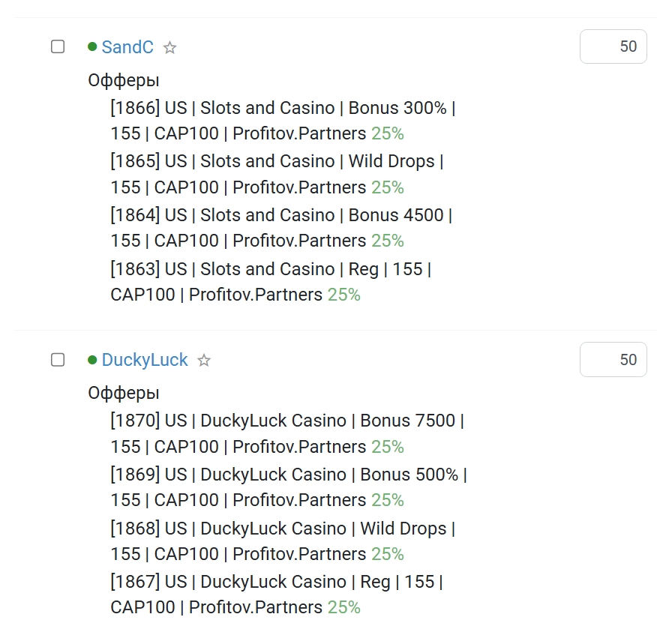The width and height of the screenshot is (657, 644).
Task: Select offer 1869 DuckyLuck Bonus 500%
Action: point(289,487)
